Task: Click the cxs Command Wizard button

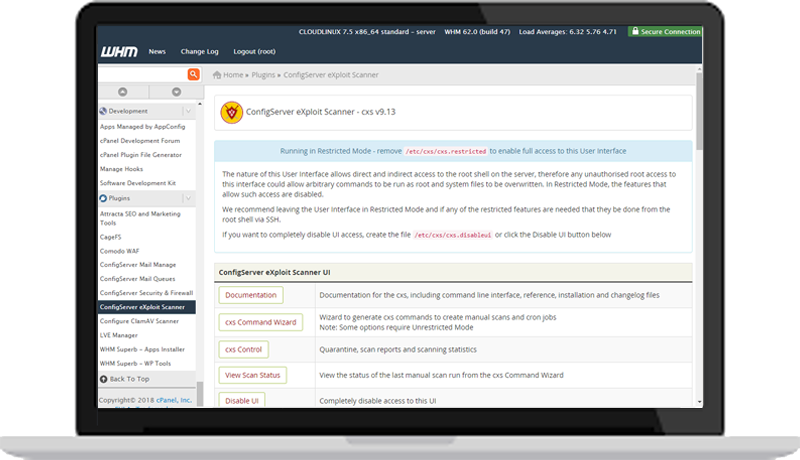Action: click(261, 322)
